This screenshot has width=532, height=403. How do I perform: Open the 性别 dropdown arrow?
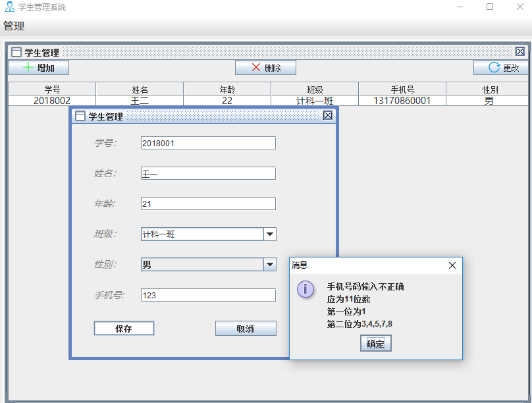270,265
